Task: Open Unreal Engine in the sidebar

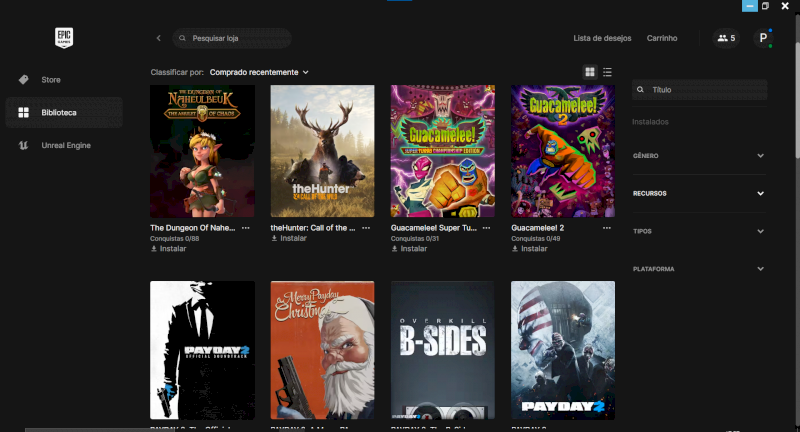Action: (64, 145)
